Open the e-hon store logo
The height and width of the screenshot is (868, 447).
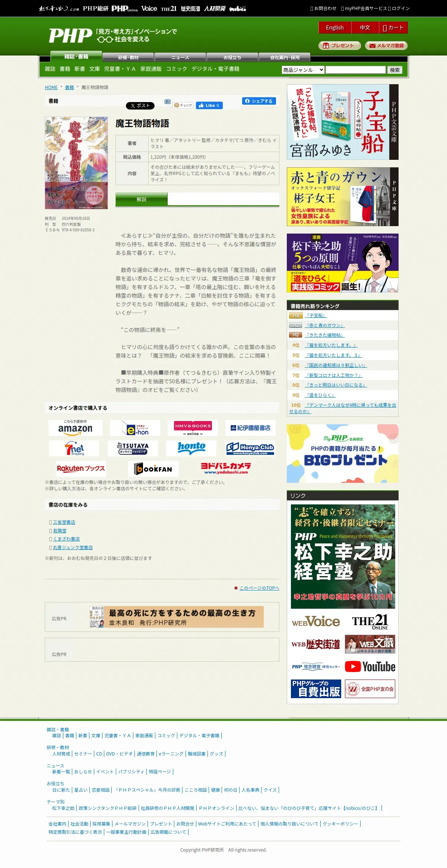pos(135,428)
